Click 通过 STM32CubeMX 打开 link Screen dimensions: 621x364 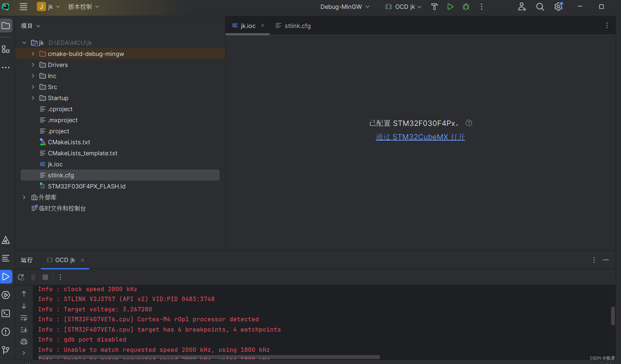click(x=420, y=137)
